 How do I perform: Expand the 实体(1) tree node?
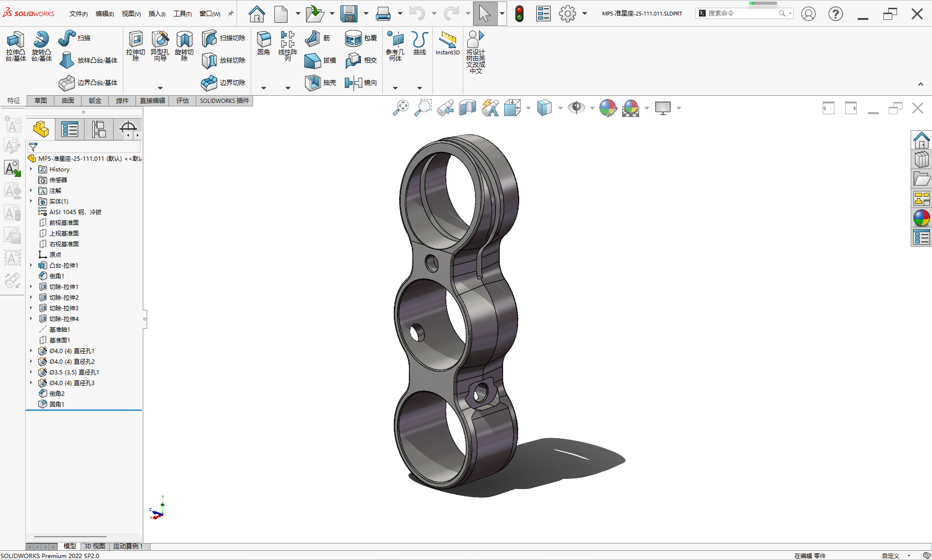coord(31,201)
